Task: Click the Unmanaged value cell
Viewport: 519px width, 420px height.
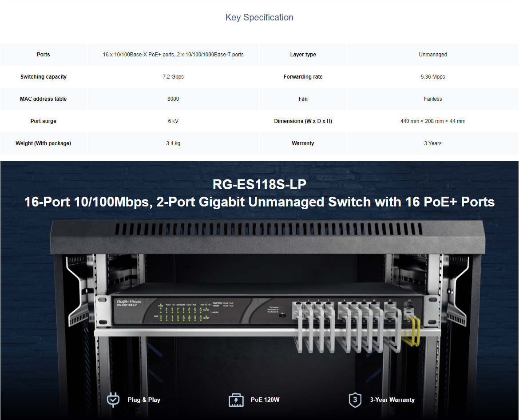Action: click(432, 55)
